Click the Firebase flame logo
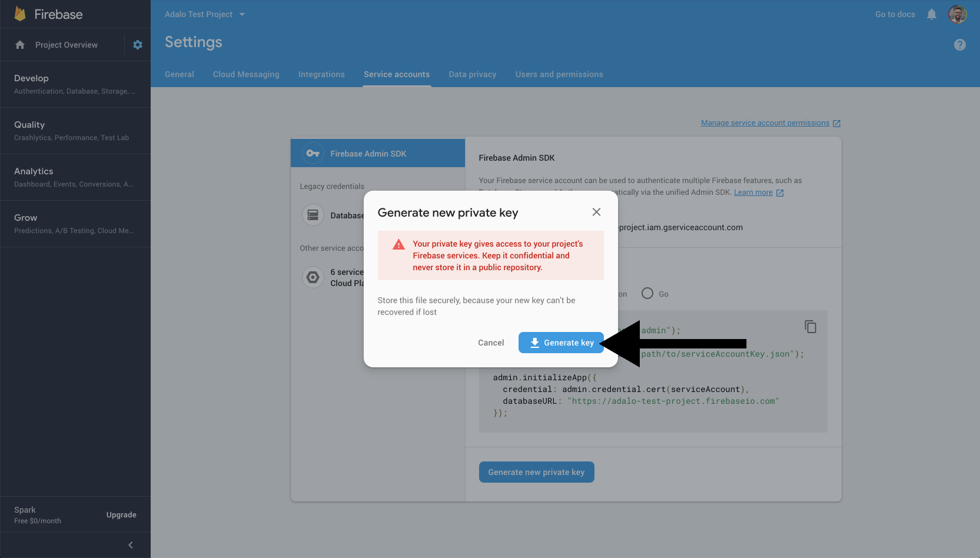The height and width of the screenshot is (558, 980). pos(20,14)
